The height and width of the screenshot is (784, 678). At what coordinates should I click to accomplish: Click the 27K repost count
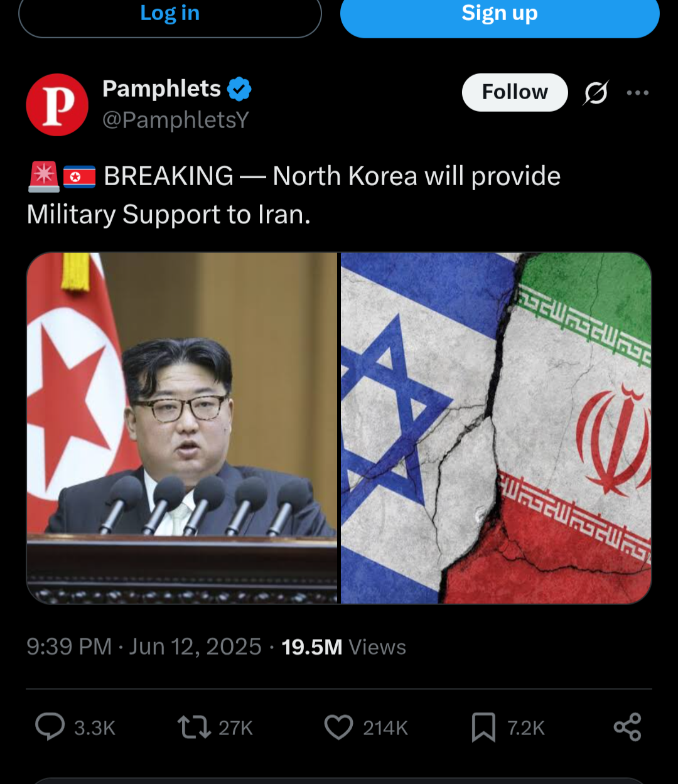(235, 728)
